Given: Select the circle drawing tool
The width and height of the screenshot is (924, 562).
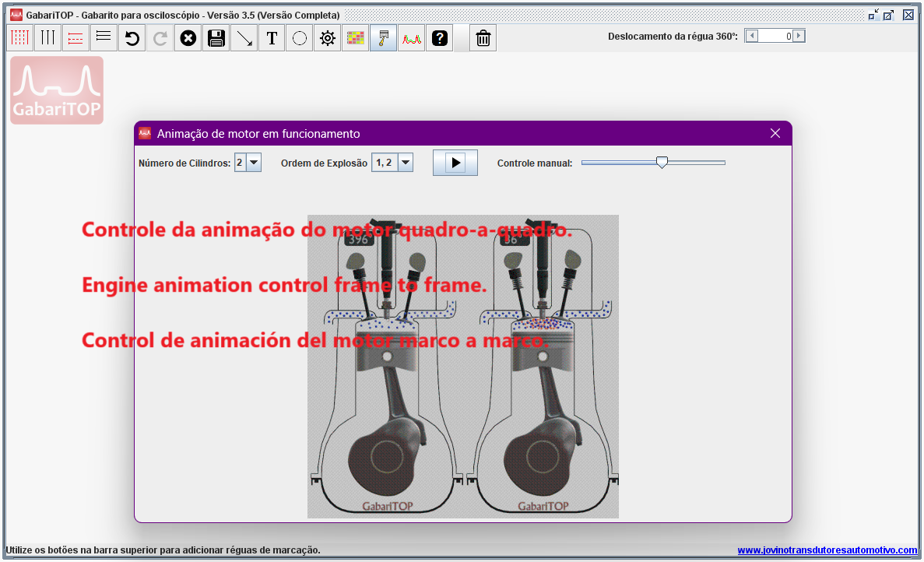Looking at the screenshot, I should [300, 38].
